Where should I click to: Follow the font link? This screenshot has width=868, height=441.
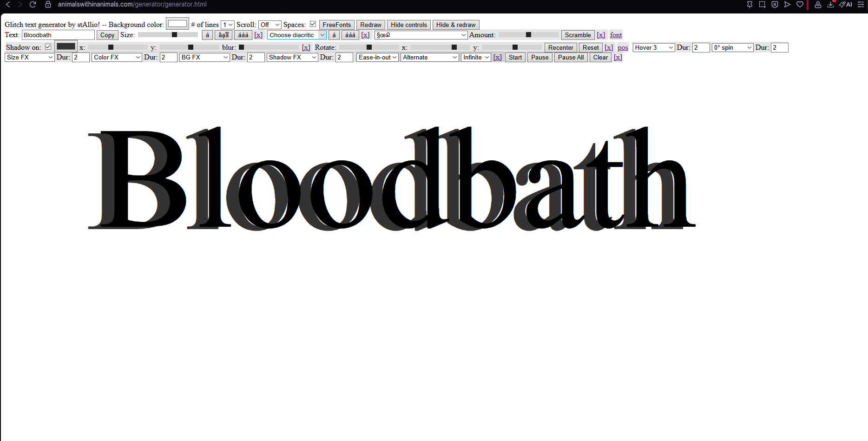(x=616, y=35)
